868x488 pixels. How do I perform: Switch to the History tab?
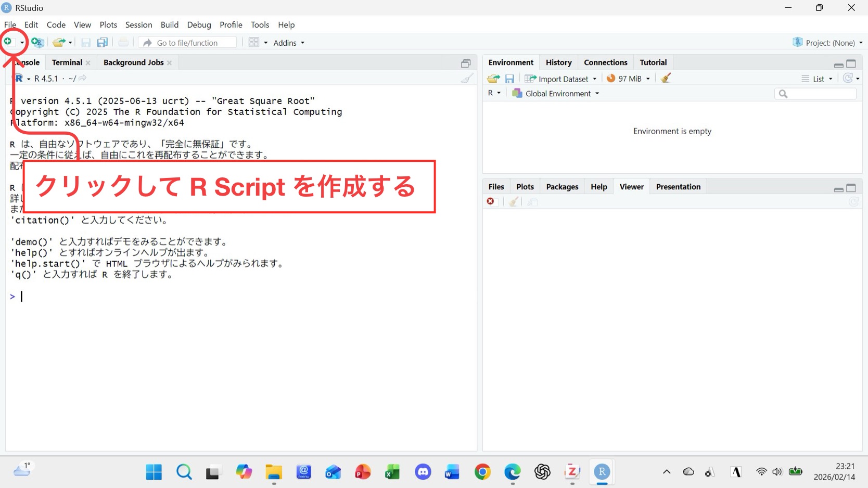[x=558, y=62]
